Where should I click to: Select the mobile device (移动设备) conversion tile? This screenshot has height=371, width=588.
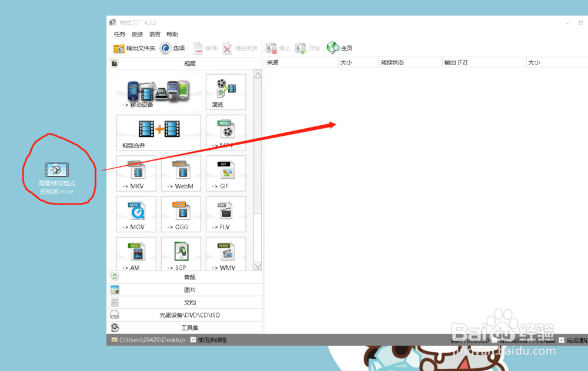(x=158, y=92)
